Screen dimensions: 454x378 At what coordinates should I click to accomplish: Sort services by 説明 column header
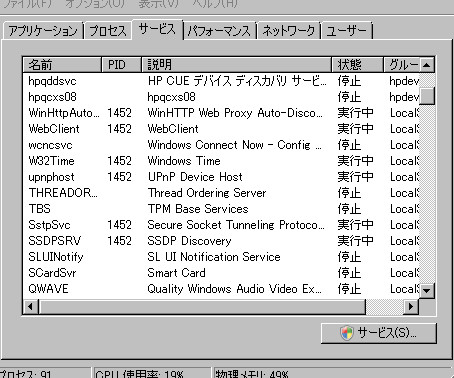coord(236,64)
